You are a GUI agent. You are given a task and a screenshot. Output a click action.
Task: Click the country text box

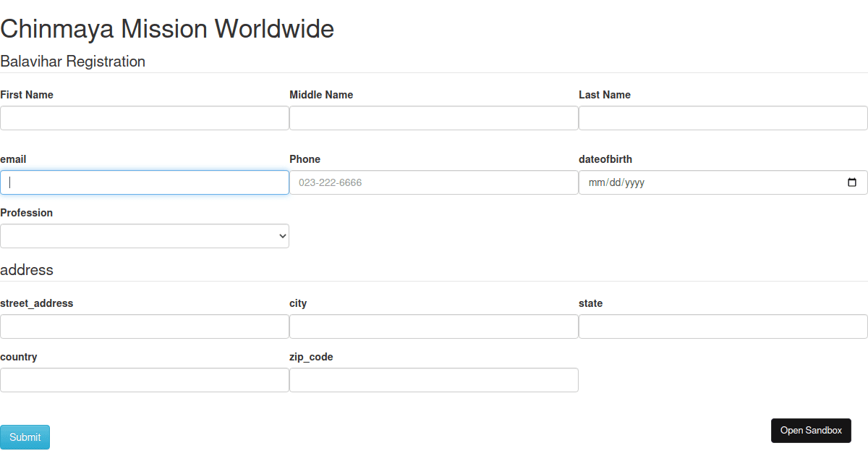145,379
